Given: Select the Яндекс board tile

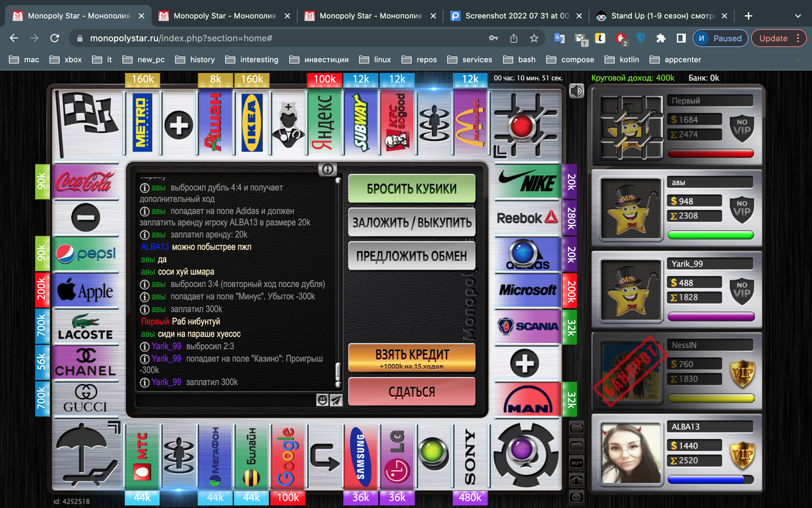Looking at the screenshot, I should pyautogui.click(x=324, y=123).
